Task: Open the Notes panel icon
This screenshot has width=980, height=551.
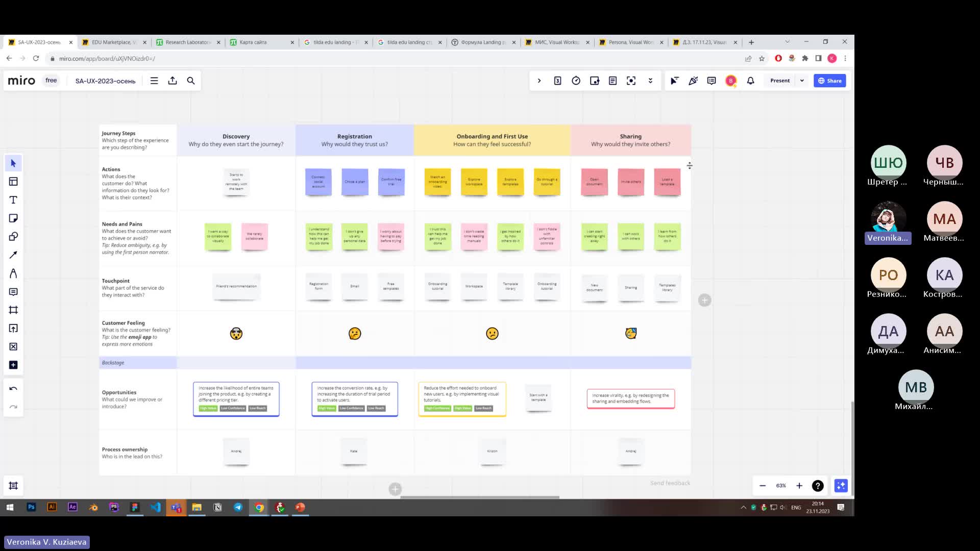Action: (x=613, y=81)
